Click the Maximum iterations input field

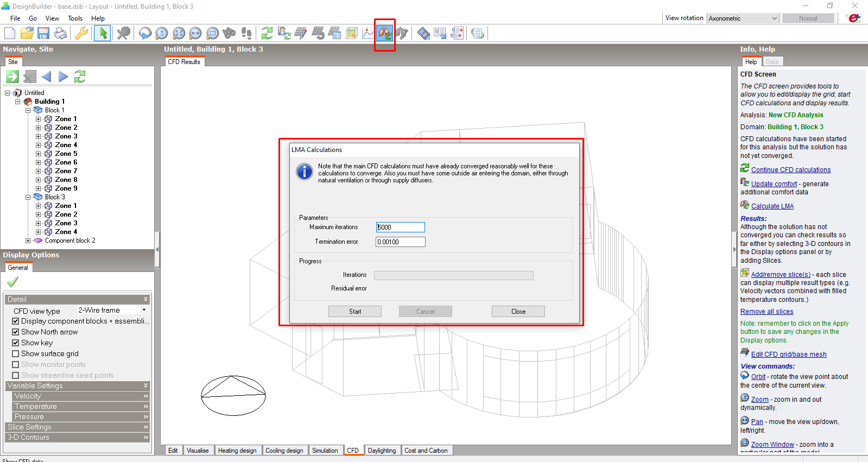click(x=401, y=227)
